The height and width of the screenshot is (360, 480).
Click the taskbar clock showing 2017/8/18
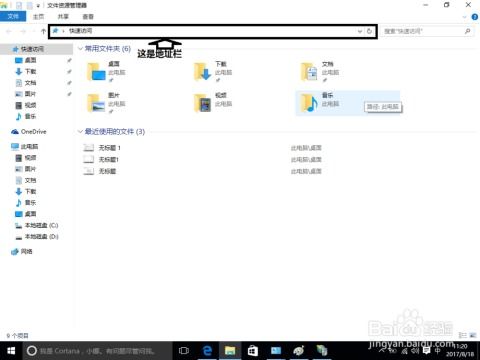point(460,350)
